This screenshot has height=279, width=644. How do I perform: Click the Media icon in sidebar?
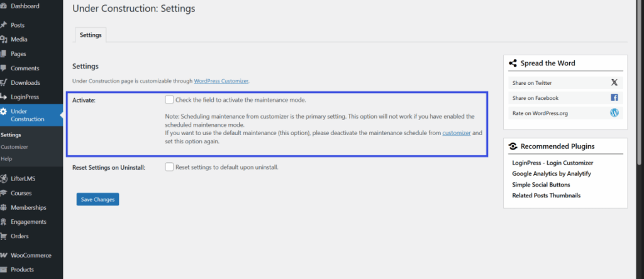(3, 40)
